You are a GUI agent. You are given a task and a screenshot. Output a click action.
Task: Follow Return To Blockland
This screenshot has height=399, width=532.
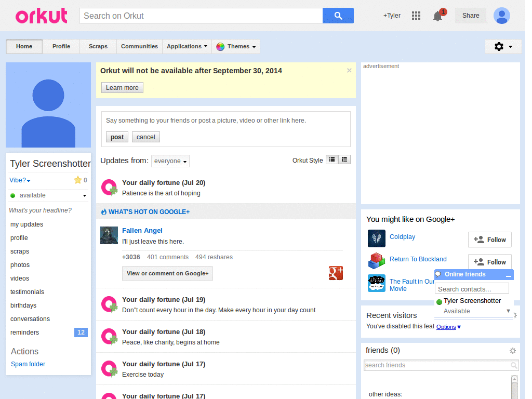489,262
